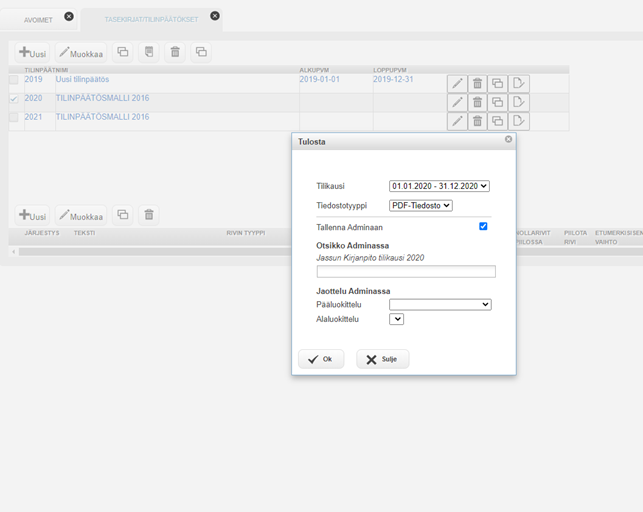Open the Uusi tilinpäätös link

click(82, 79)
